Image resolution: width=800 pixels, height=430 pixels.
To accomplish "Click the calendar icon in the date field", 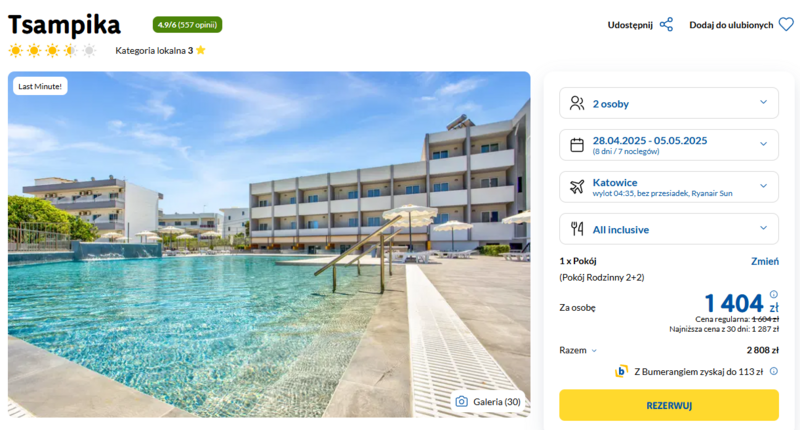I will point(577,145).
